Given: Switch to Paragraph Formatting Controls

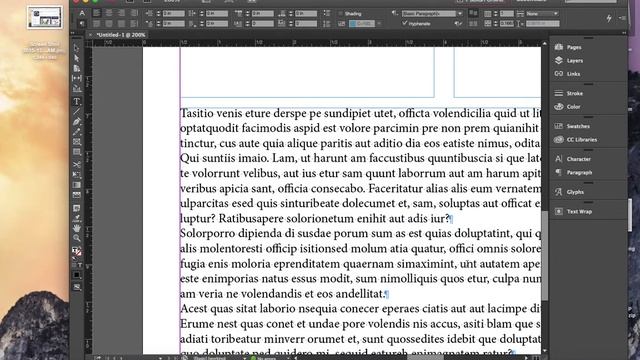Looking at the screenshot, I should coord(82,24).
